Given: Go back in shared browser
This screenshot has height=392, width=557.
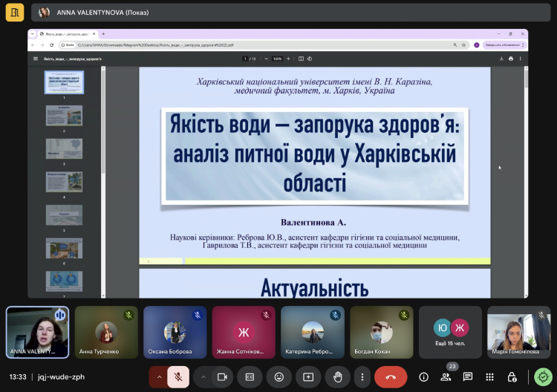Looking at the screenshot, I should coord(33,45).
